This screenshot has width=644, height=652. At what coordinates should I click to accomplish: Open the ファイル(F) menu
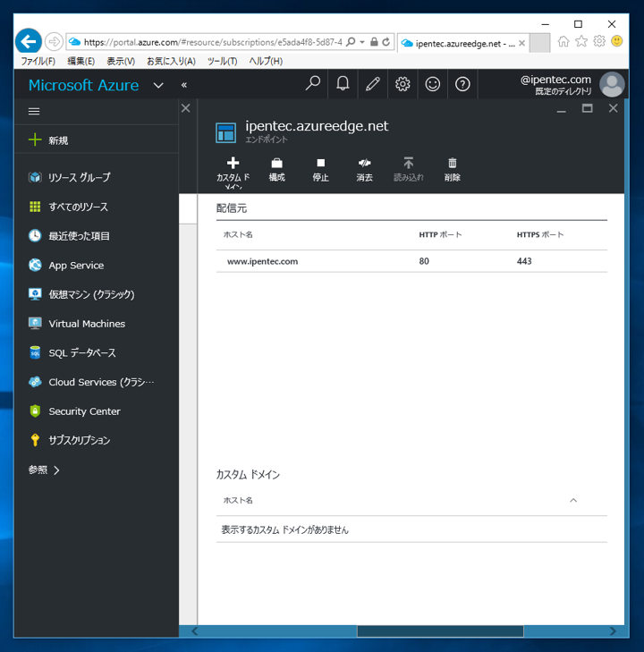tap(38, 61)
